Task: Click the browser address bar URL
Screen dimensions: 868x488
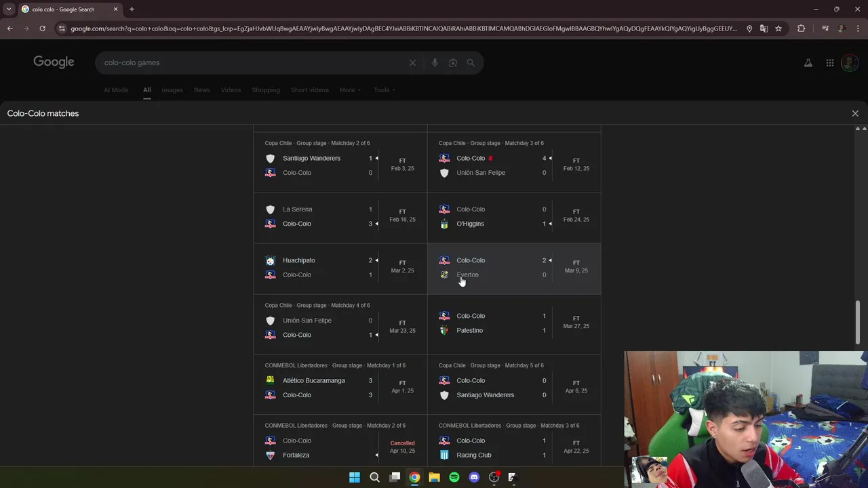Action: tap(403, 28)
